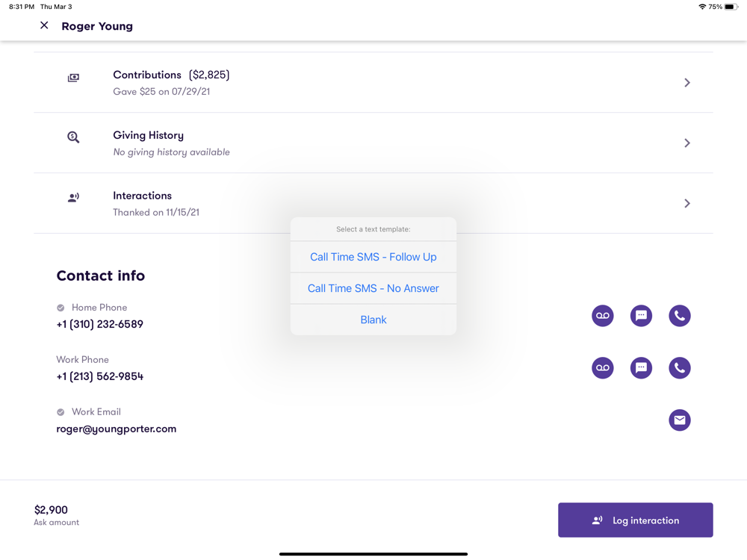
Task: Click home number +1 (310) 232-6589
Action: point(100,324)
